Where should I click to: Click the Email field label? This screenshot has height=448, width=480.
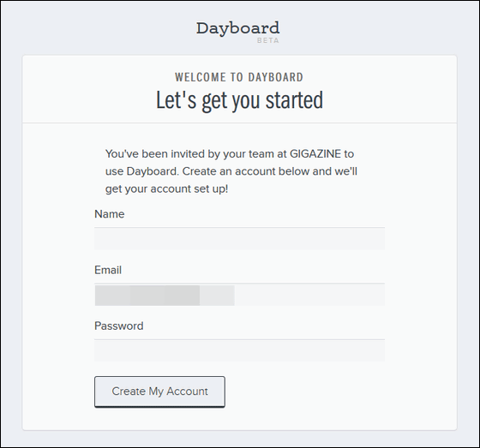click(108, 270)
